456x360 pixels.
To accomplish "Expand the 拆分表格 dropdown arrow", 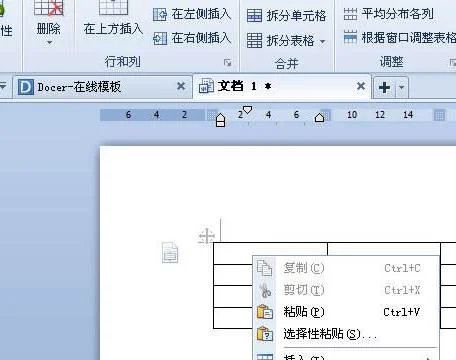I will [x=322, y=42].
